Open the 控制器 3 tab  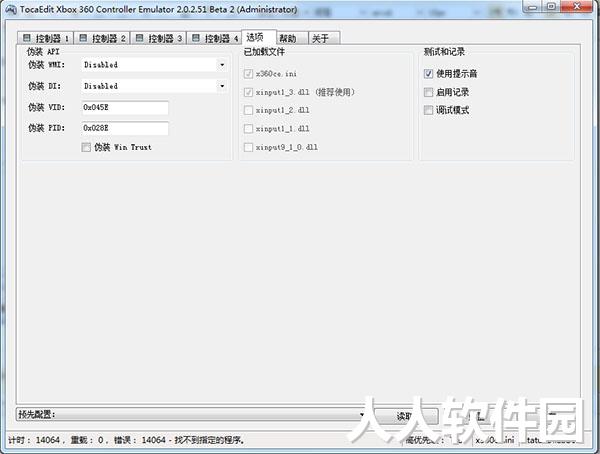click(158, 38)
